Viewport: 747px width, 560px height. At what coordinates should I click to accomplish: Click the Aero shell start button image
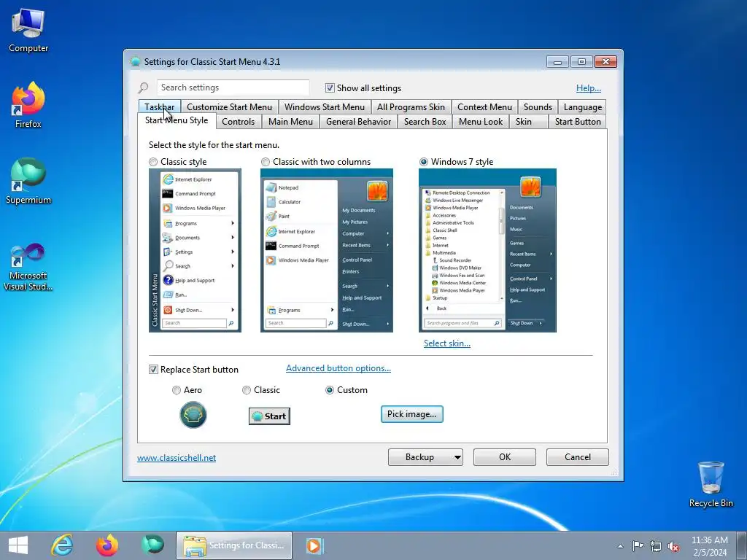(x=193, y=415)
